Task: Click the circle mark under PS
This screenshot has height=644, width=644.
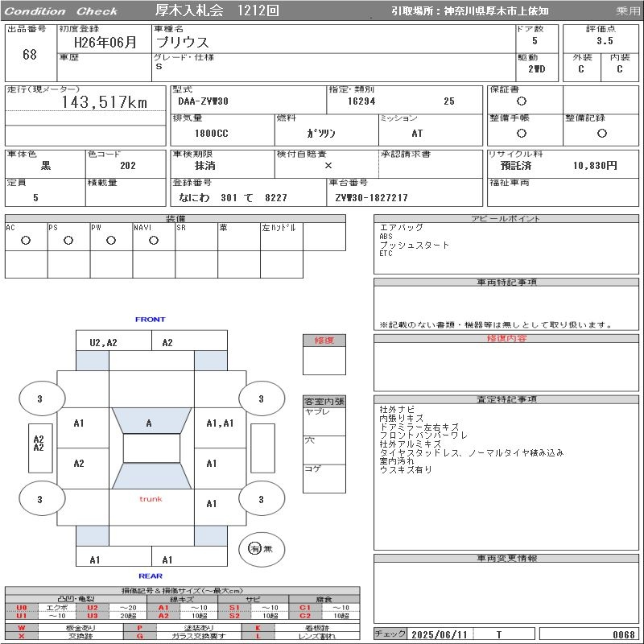Action: (x=68, y=241)
